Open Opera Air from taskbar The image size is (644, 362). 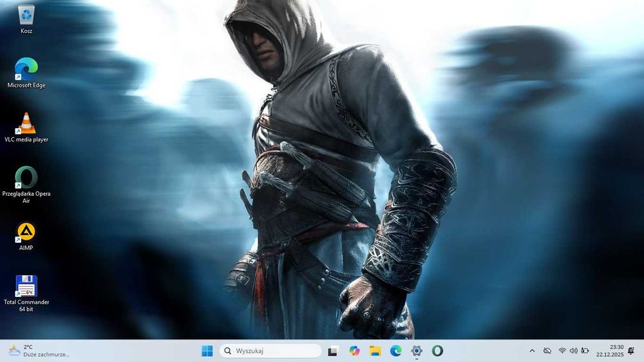(x=437, y=351)
